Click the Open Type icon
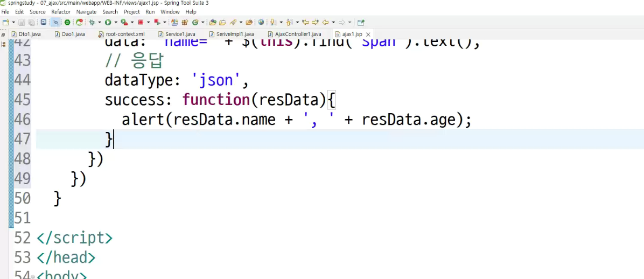 pos(213,22)
